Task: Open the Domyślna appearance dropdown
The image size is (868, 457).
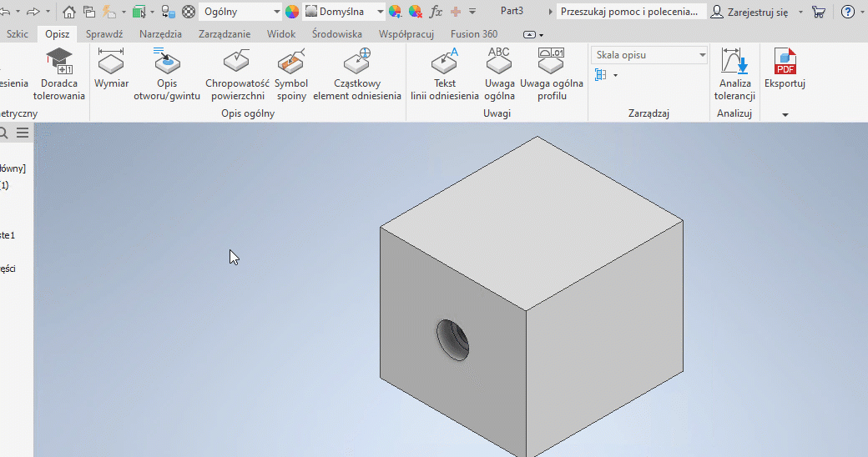Action: tap(344, 12)
